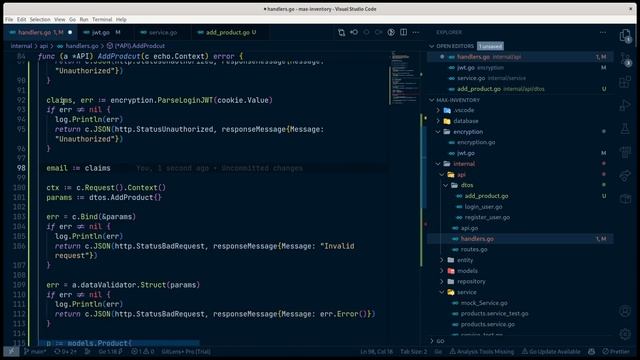Open products.service_test.go in the file tree
Image resolution: width=640 pixels, height=360 pixels.
[x=494, y=313]
